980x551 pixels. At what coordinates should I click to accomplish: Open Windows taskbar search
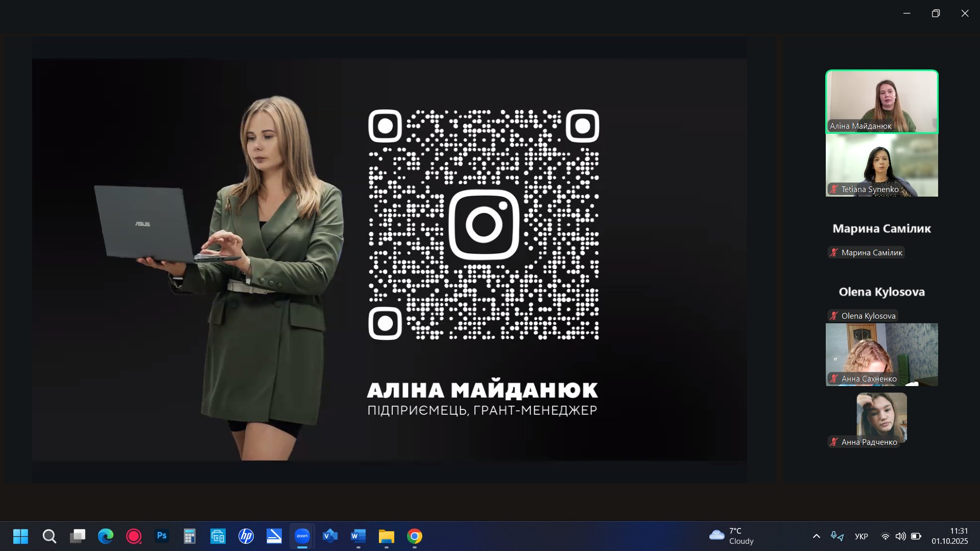click(x=49, y=536)
